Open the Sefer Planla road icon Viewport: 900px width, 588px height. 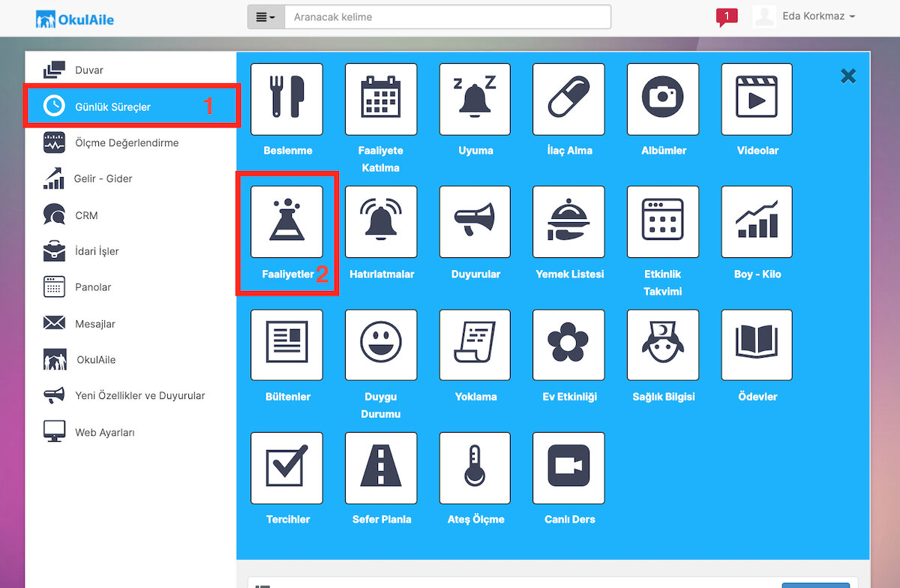click(381, 468)
